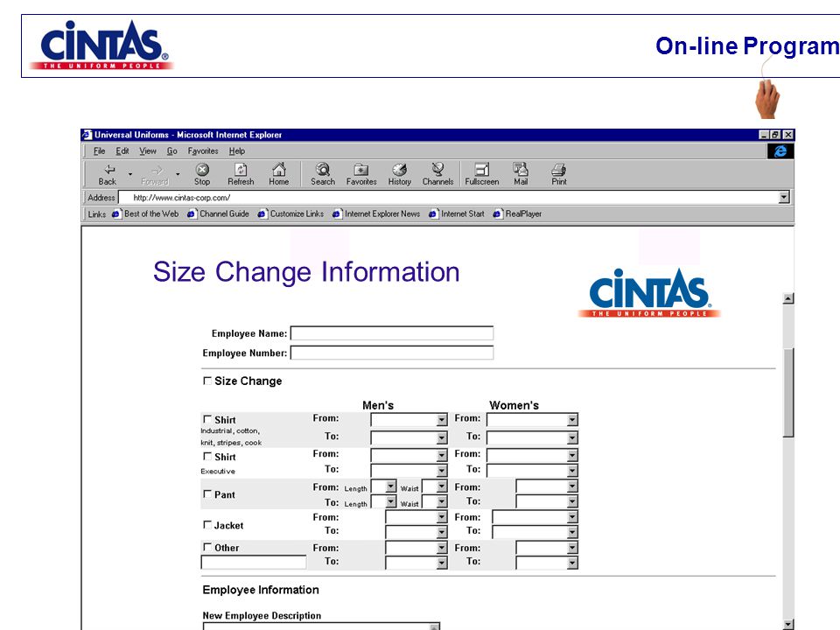Image resolution: width=840 pixels, height=630 pixels.
Task: Click the Back toolbar button
Action: click(x=108, y=175)
